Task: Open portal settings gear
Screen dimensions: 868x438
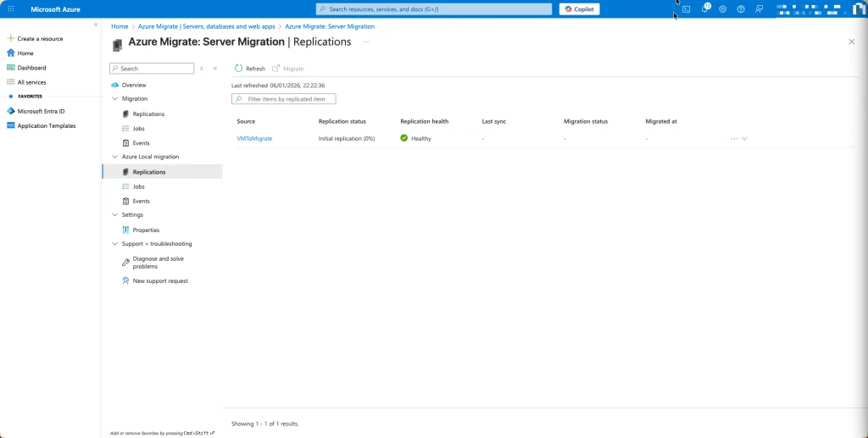Action: 723,8
